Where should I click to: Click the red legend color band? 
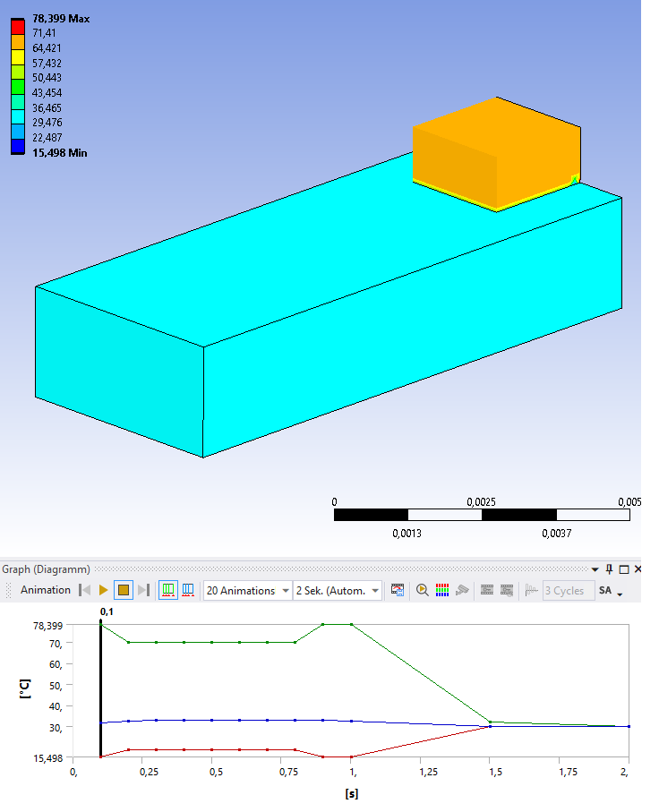tap(18, 28)
